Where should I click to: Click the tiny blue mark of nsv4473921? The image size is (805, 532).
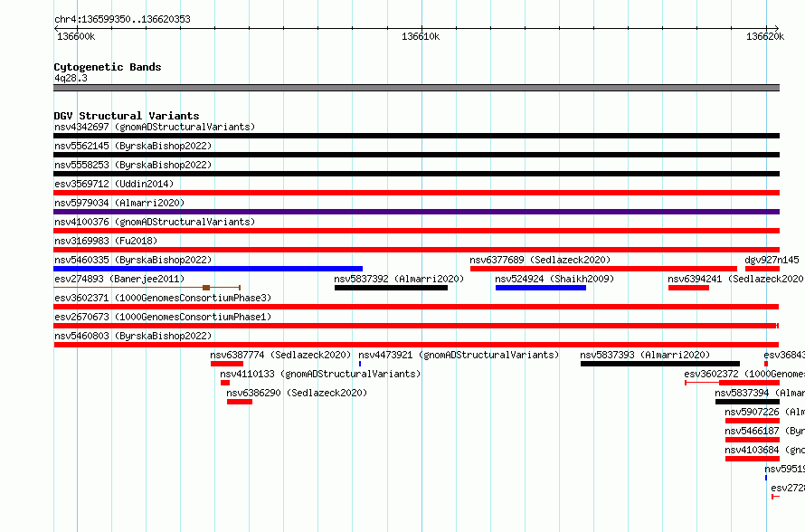(360, 364)
